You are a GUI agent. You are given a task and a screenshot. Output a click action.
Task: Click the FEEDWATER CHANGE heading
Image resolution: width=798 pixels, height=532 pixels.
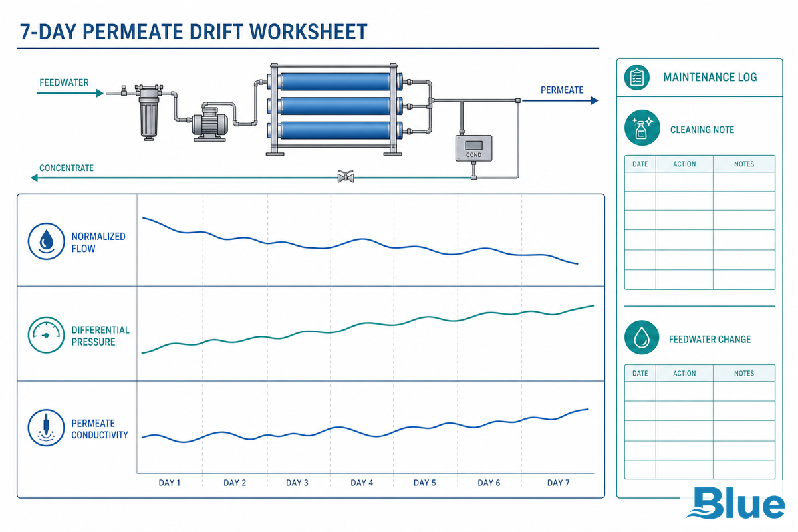[x=710, y=339]
